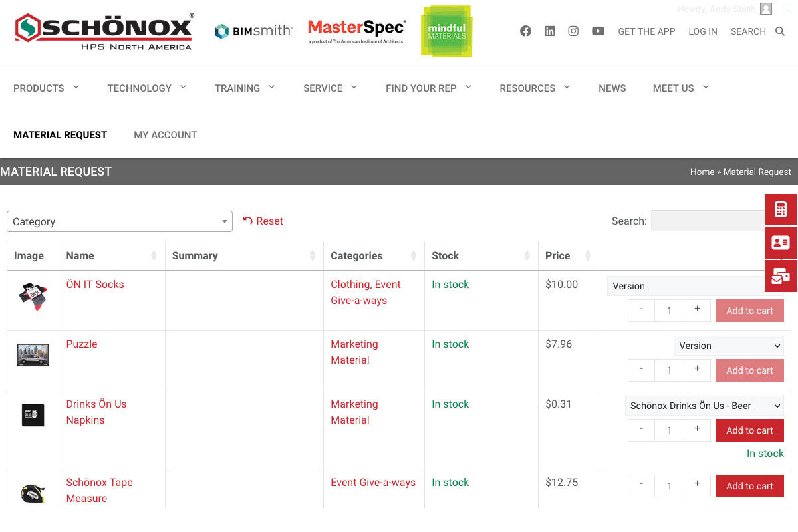The image size is (798, 532).
Task: Add Schönox Tape Measure to cart
Action: coord(749,486)
